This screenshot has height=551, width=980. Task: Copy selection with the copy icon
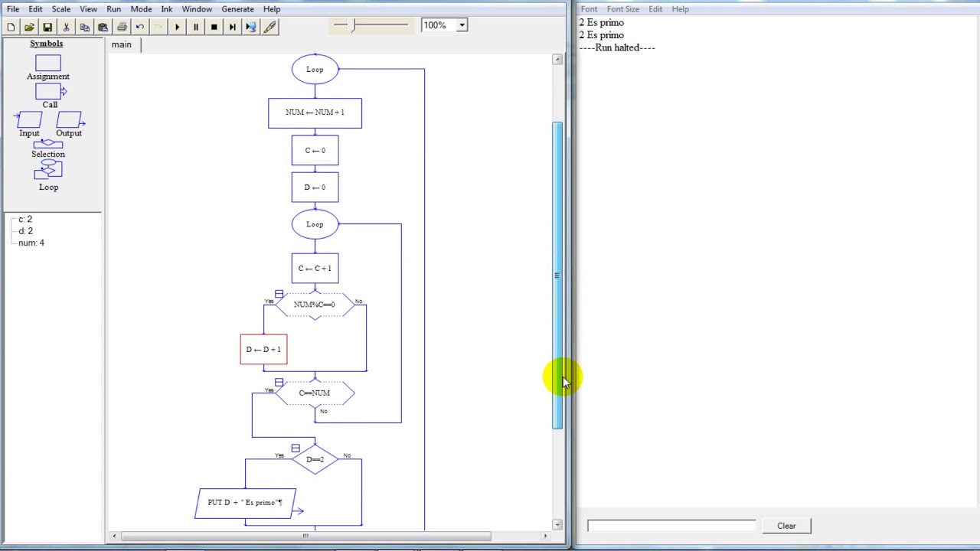84,27
